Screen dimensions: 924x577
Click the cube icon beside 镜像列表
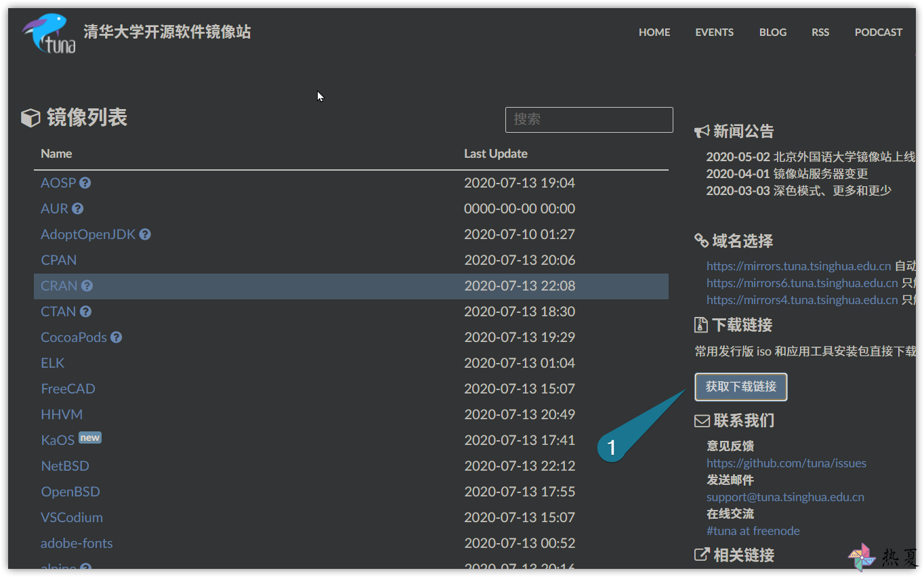tap(30, 119)
